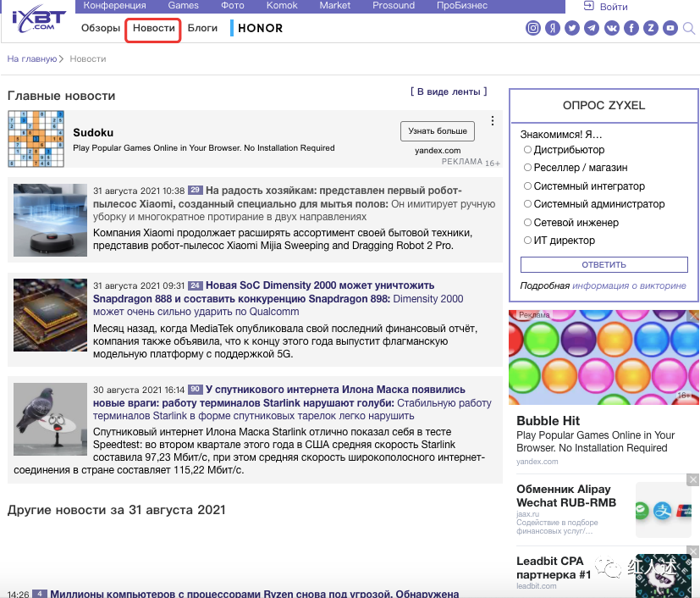Click the magnifying glass search icon

tap(690, 29)
